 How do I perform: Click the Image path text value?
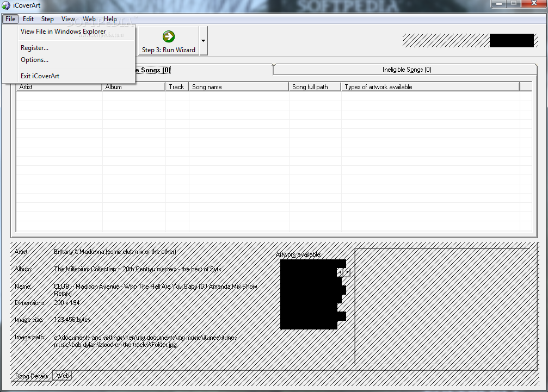145,341
